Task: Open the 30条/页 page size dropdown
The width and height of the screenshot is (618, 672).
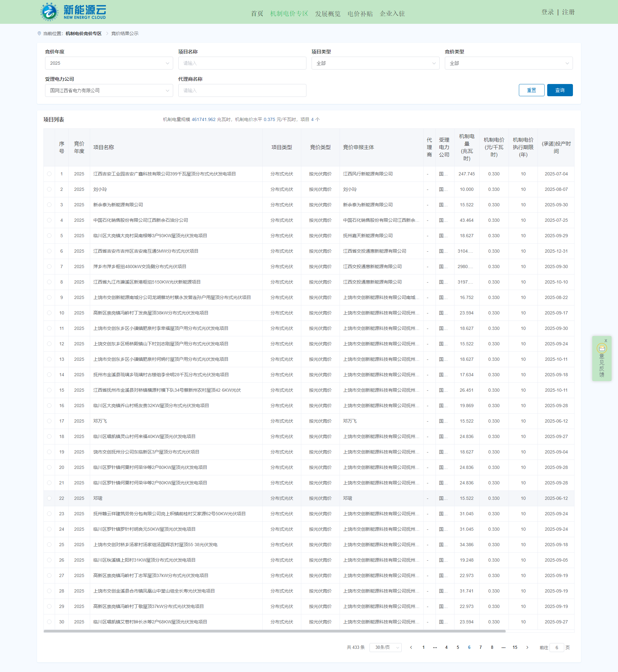Action: click(385, 647)
